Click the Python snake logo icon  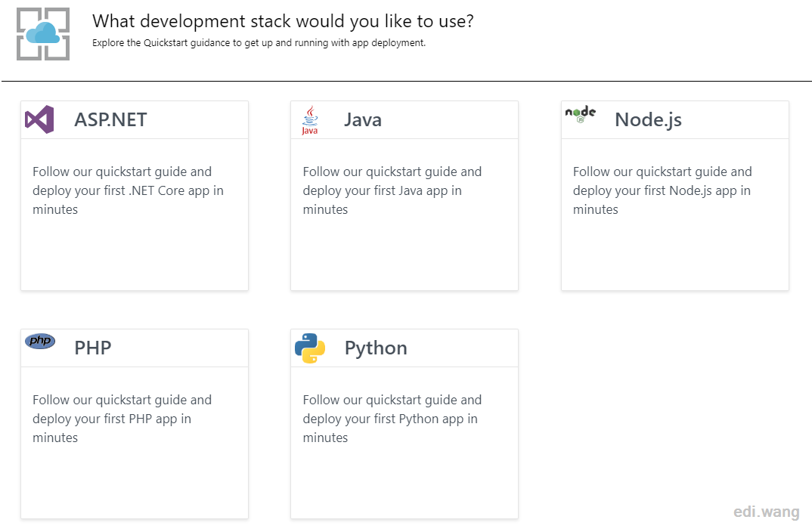tap(310, 348)
